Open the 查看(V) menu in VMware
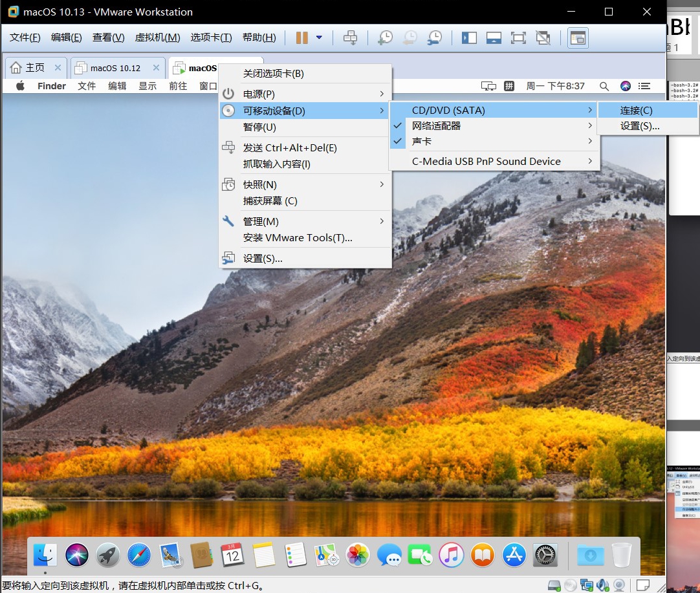 coord(109,38)
